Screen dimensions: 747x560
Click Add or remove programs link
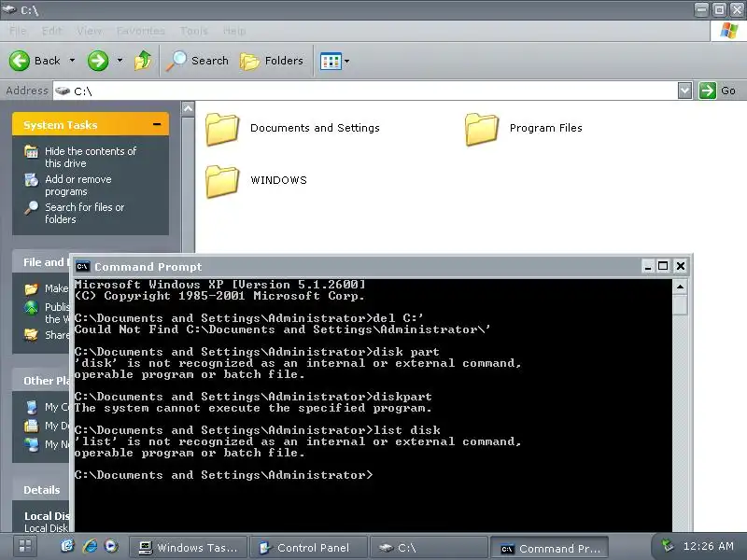tap(78, 185)
